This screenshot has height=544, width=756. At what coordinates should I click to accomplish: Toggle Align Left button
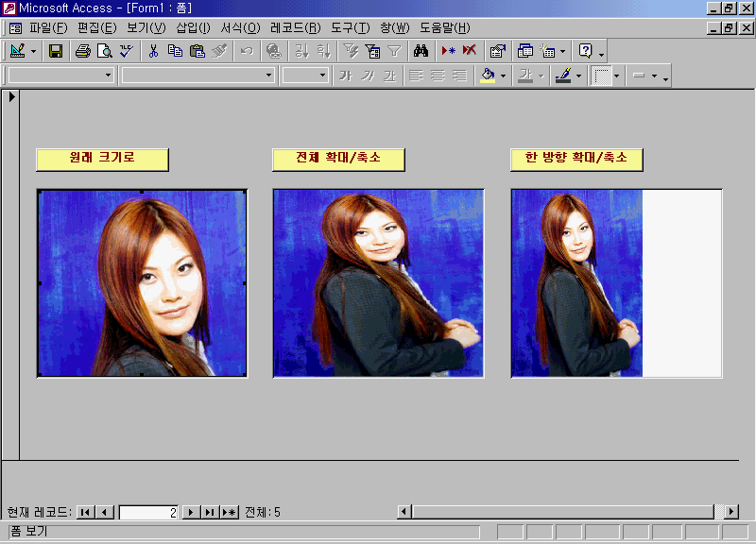click(x=416, y=76)
